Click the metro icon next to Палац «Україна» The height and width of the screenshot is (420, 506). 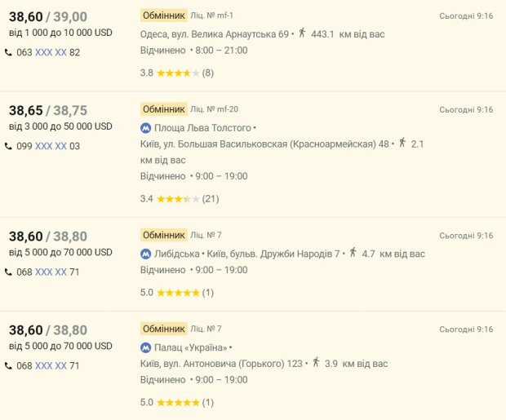pos(146,347)
